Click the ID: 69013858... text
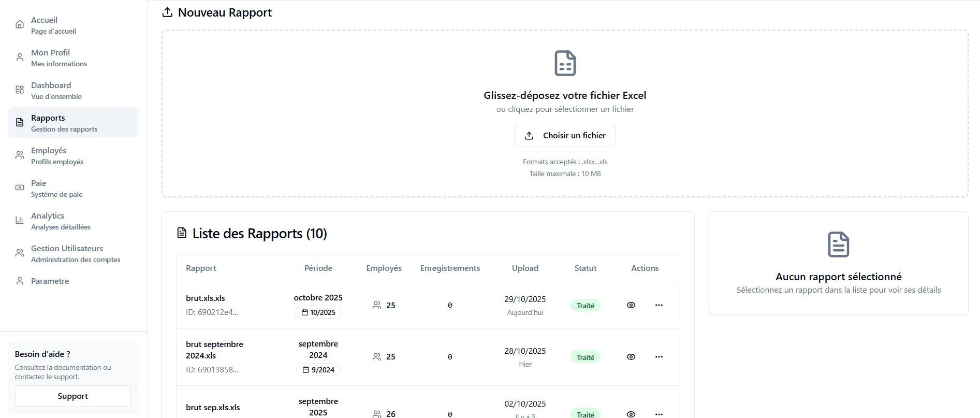 [x=212, y=370]
